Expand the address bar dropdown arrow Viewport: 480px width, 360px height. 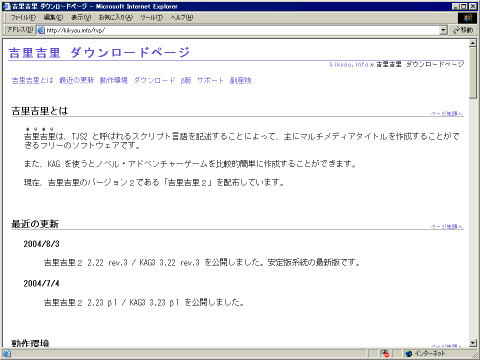click(443, 30)
